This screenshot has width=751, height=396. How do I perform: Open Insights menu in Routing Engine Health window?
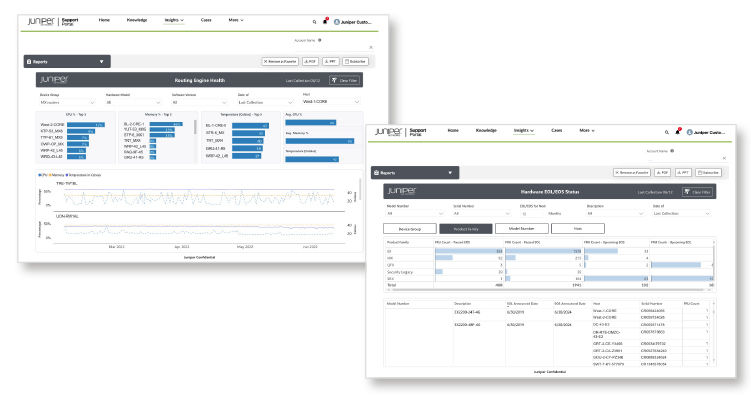(174, 20)
